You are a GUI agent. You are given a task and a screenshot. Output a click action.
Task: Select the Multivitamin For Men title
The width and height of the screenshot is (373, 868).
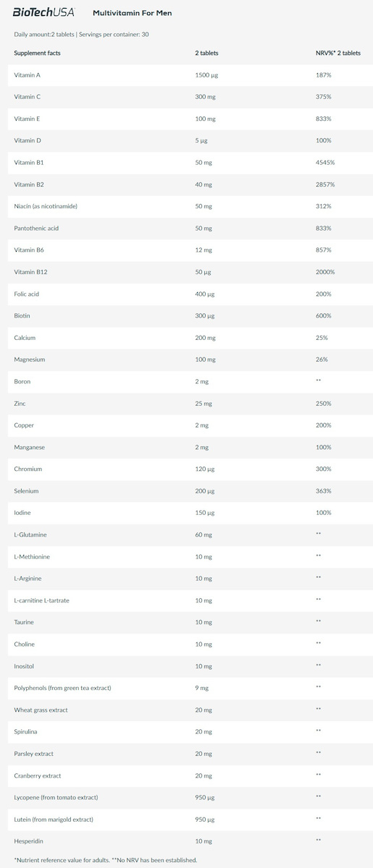point(133,13)
